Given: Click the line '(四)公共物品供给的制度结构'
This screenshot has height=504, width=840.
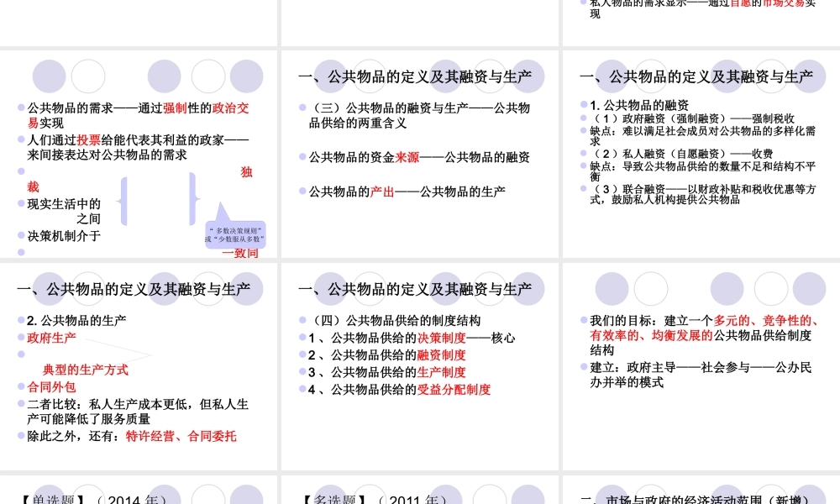Looking at the screenshot, I should pos(395,321).
